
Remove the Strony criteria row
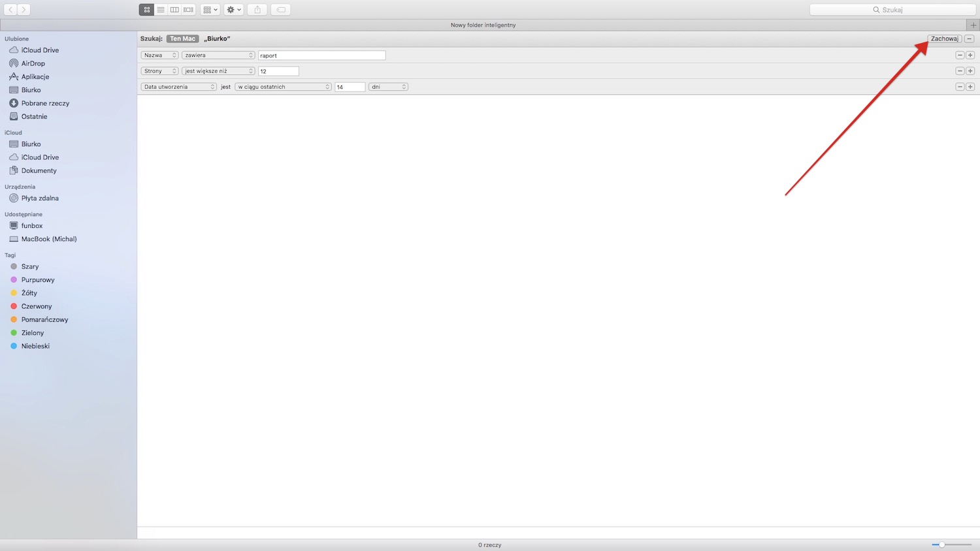pos(960,71)
